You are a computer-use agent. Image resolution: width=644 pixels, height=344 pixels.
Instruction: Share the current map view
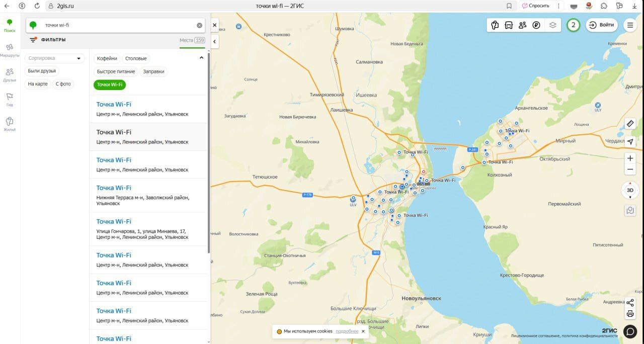630,303
